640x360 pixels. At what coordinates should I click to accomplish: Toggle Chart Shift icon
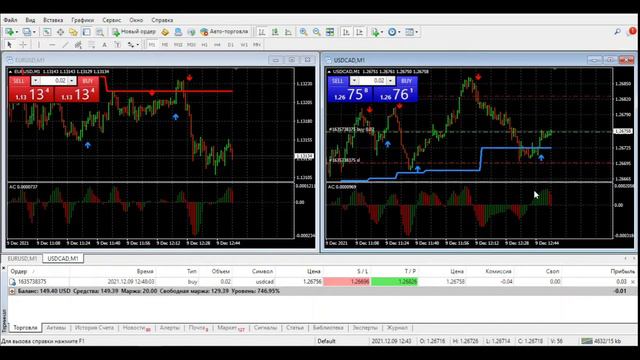[x=360, y=32]
